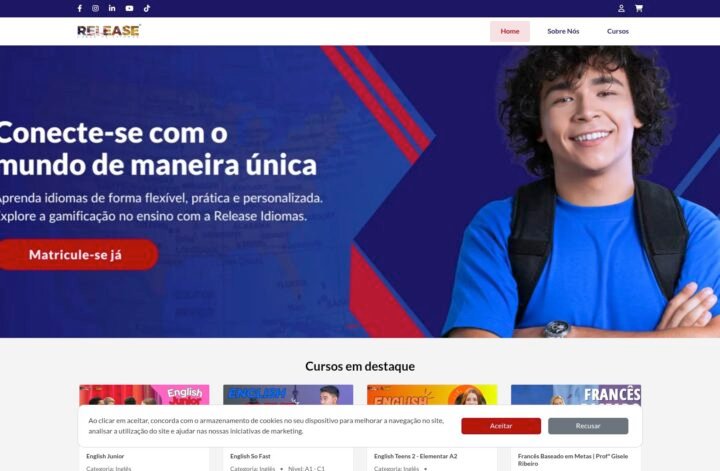Select the Home menu item
This screenshot has width=720, height=471.
510,31
